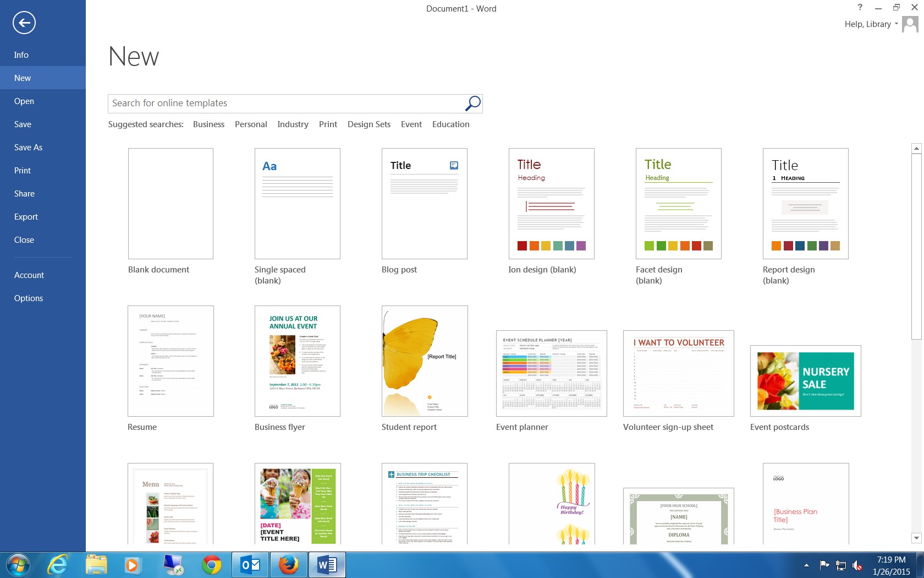The image size is (924, 578).
Task: Select the Facet design (blank) template
Action: tap(679, 204)
